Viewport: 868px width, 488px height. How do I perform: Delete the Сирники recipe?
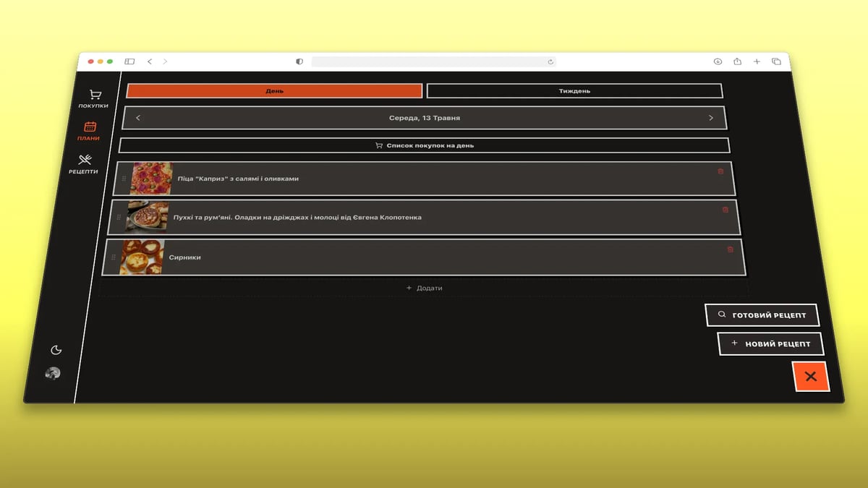pyautogui.click(x=731, y=249)
